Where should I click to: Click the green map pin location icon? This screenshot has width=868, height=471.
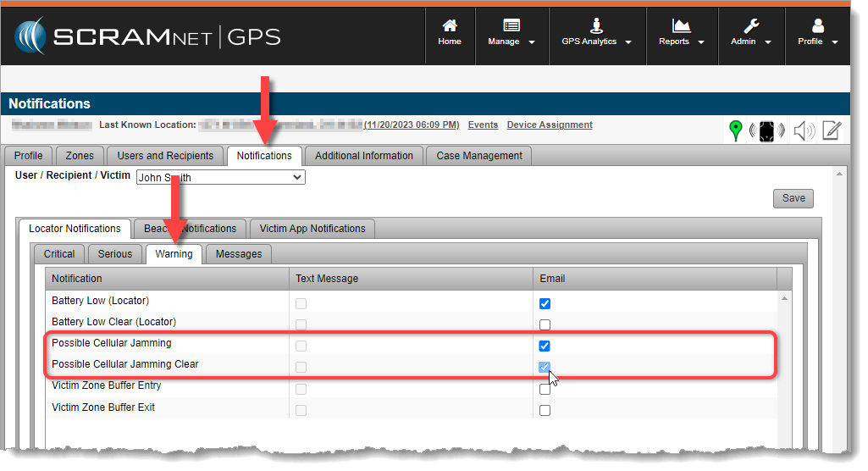click(736, 130)
